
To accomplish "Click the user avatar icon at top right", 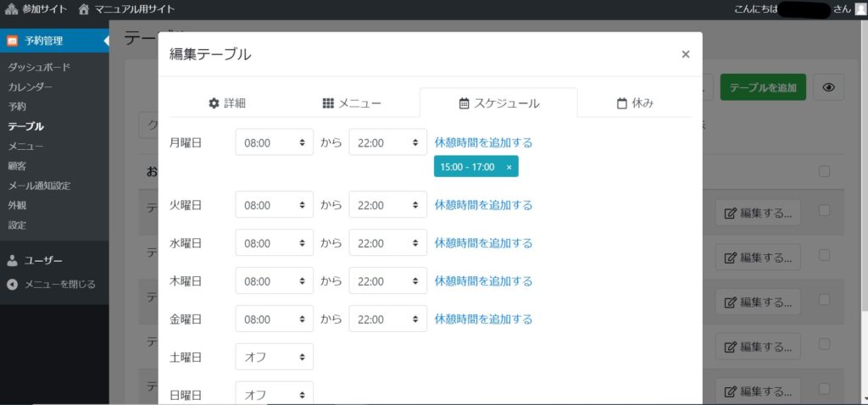I will 860,9.
